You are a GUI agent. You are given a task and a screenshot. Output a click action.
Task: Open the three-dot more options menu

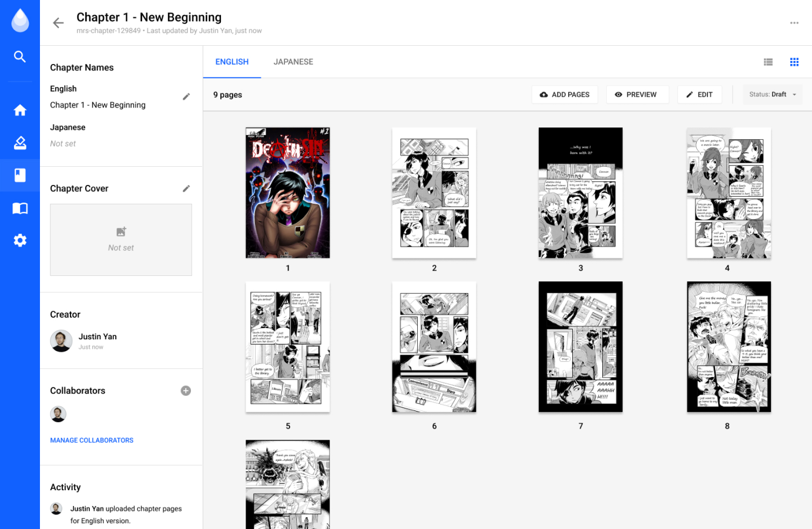(x=794, y=23)
